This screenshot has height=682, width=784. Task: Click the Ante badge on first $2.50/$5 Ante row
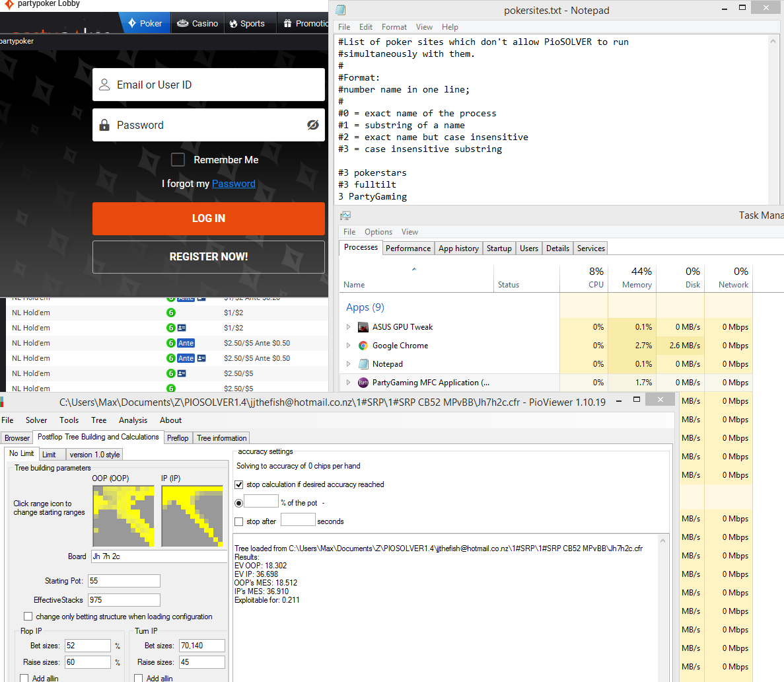point(186,343)
